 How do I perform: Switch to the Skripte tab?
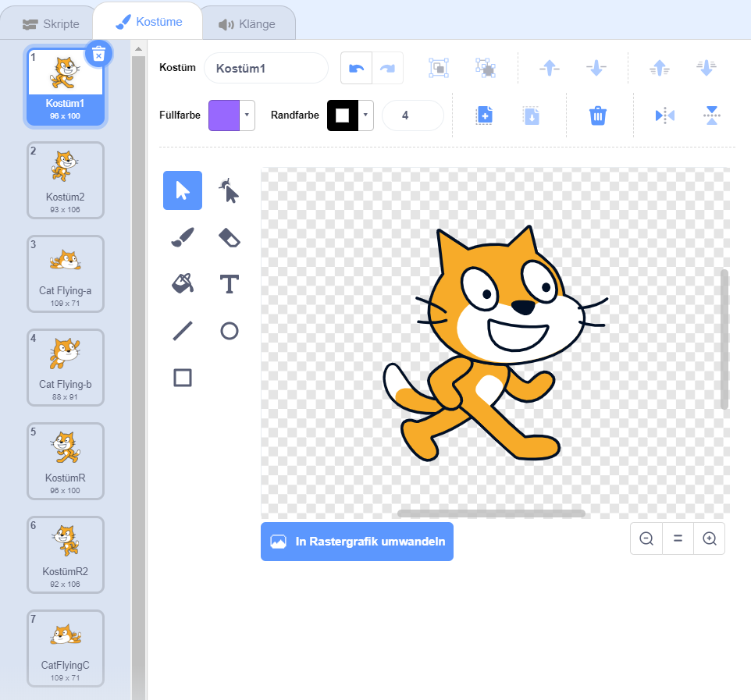pos(51,24)
